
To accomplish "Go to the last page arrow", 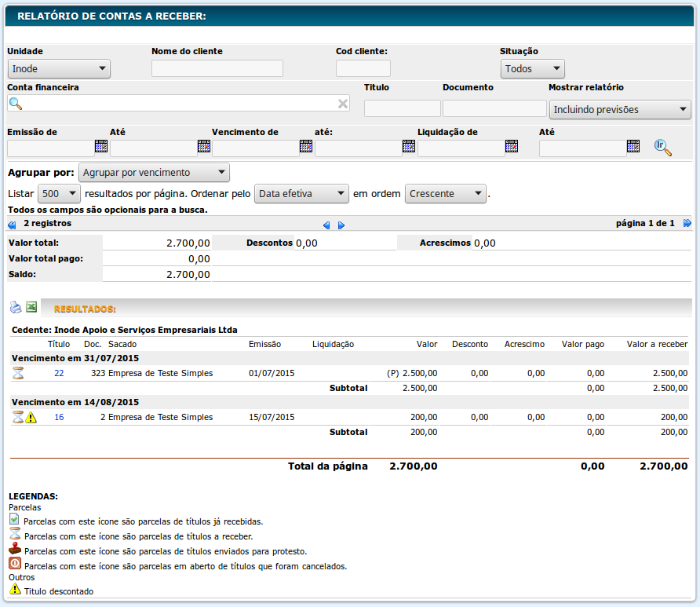I will (x=687, y=224).
